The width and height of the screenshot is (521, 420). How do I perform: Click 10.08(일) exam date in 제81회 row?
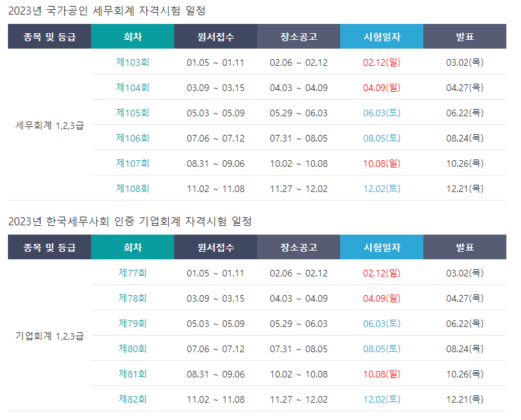pyautogui.click(x=381, y=373)
